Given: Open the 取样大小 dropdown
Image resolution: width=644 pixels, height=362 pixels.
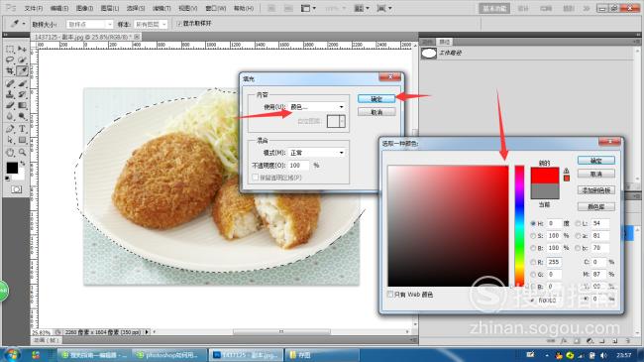Looking at the screenshot, I should click(x=89, y=24).
